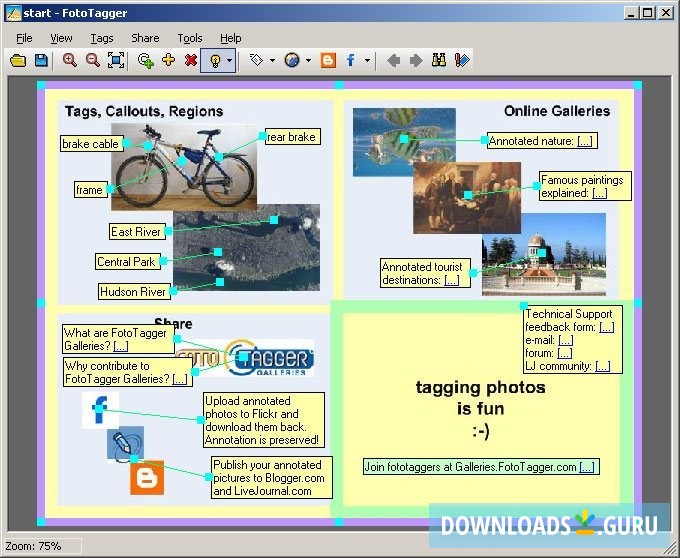Image resolution: width=680 pixels, height=558 pixels.
Task: Click the large orange Blogger logo image
Action: point(147,477)
